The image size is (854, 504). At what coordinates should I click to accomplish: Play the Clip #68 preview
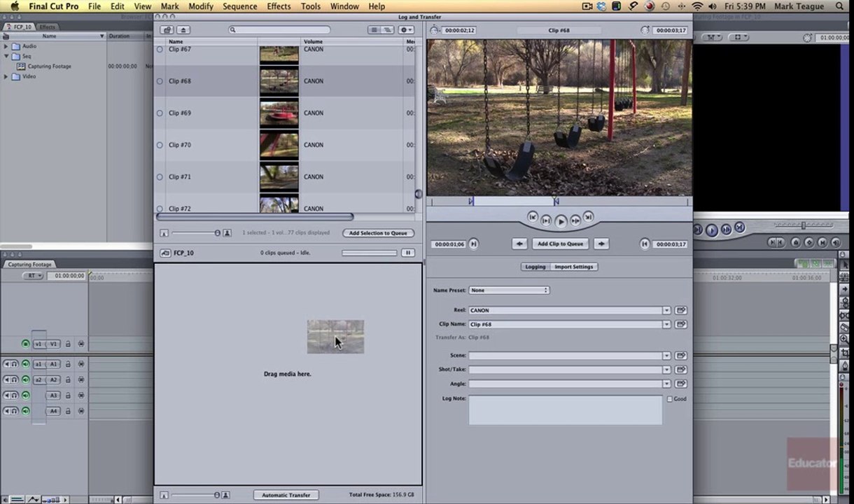click(561, 221)
